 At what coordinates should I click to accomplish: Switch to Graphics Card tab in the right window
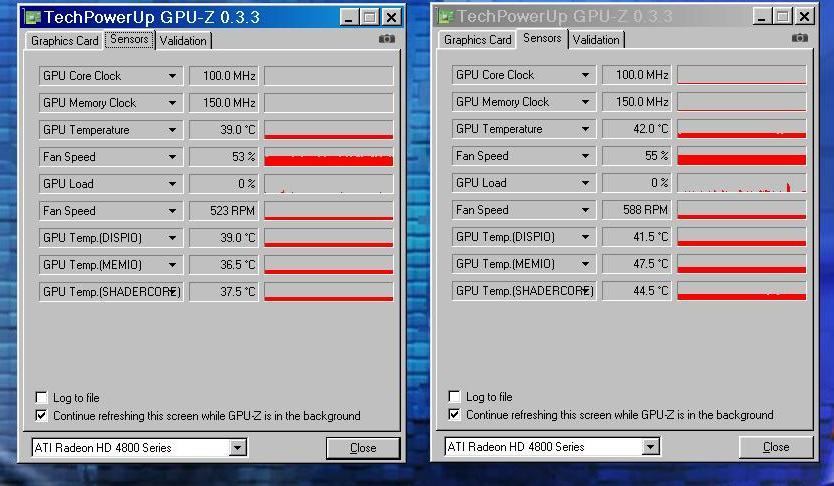478,40
